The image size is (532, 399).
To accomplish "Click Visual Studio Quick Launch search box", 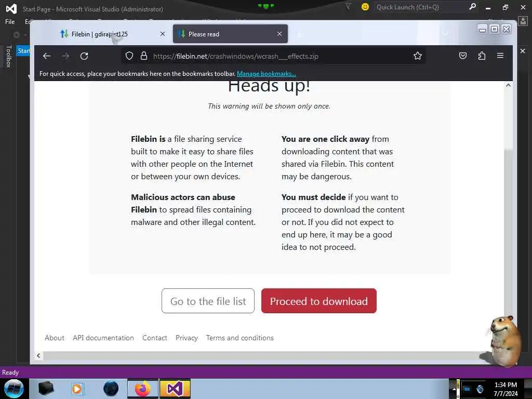I will 421,7.
